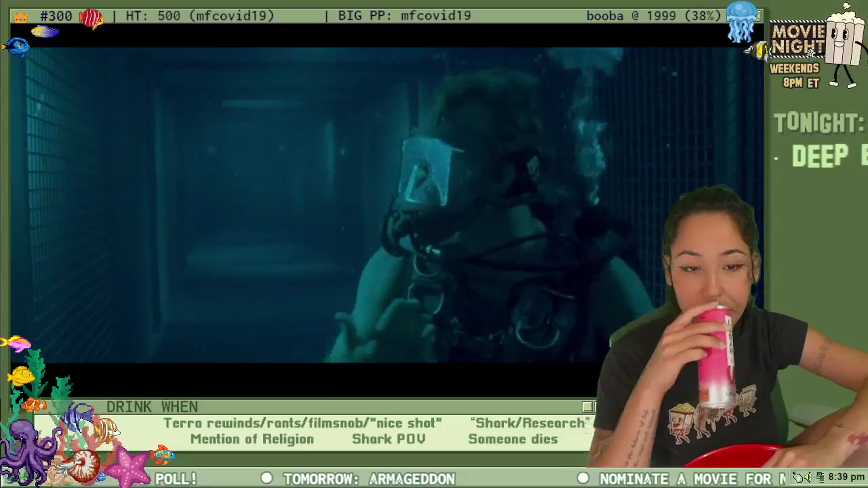
Task: Select the "Someone dies" drink rule
Action: pos(513,439)
